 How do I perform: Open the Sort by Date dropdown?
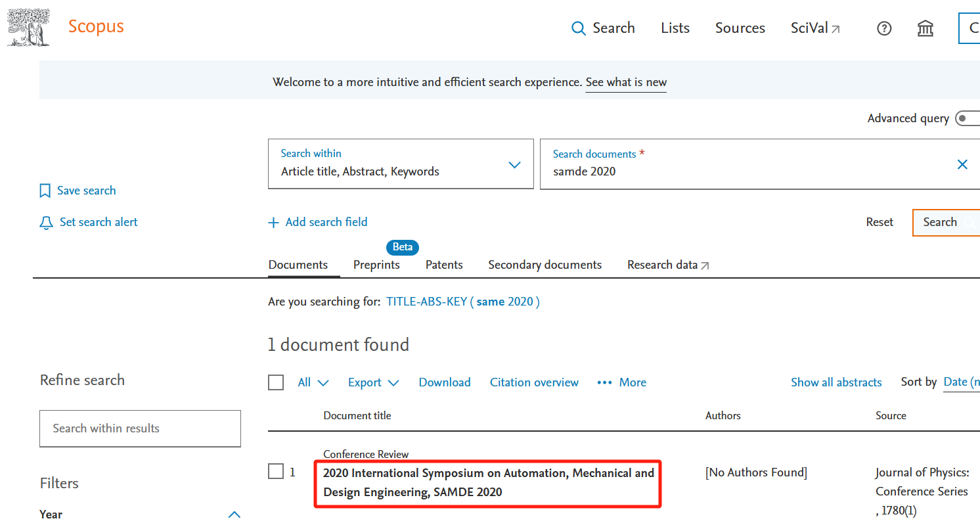point(962,382)
